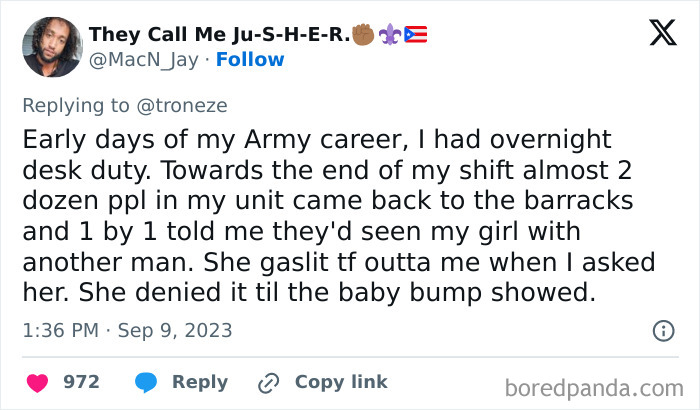Image resolution: width=700 pixels, height=410 pixels.
Task: Click the raised fist emoji in name
Action: pyautogui.click(x=365, y=35)
